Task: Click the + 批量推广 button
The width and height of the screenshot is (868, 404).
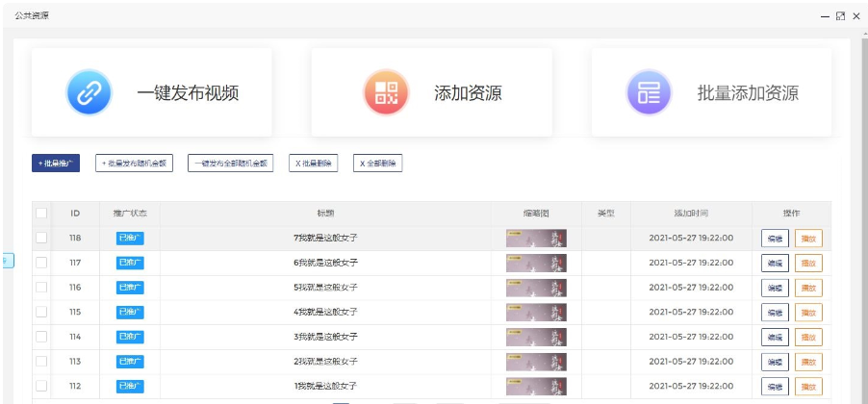Action: (56, 164)
